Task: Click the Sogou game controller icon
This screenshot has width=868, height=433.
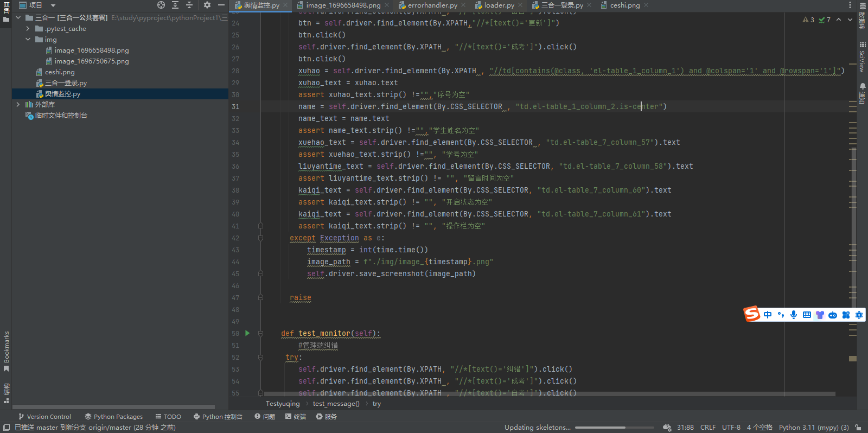Action: click(833, 315)
